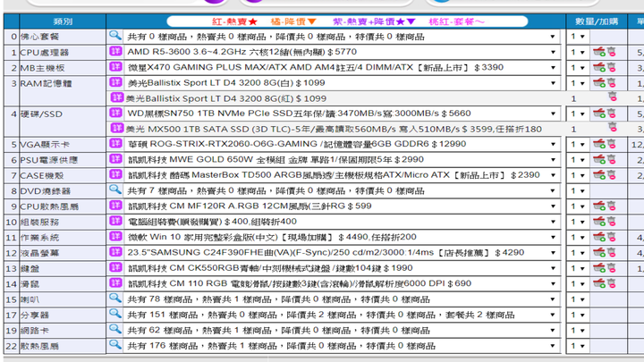The image size is (644, 362).
Task: Open the MWE GOLD 650W power supply dropdown
Action: [342, 160]
